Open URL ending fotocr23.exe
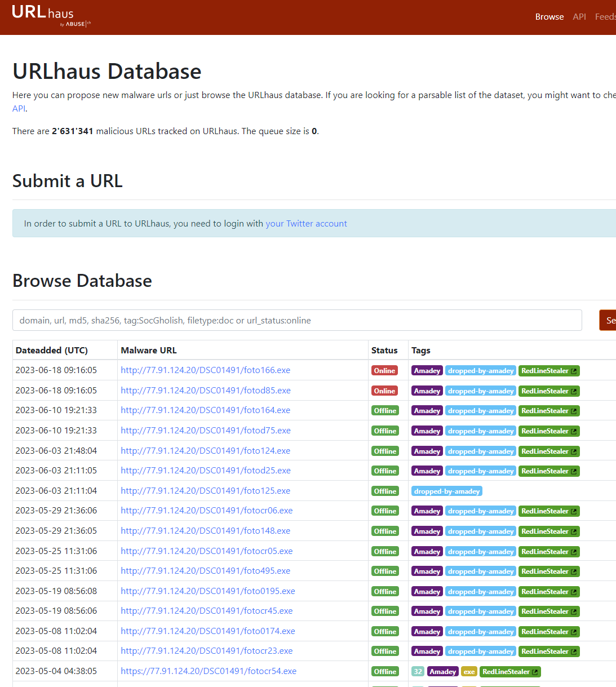The width and height of the screenshot is (616, 687). 207,651
